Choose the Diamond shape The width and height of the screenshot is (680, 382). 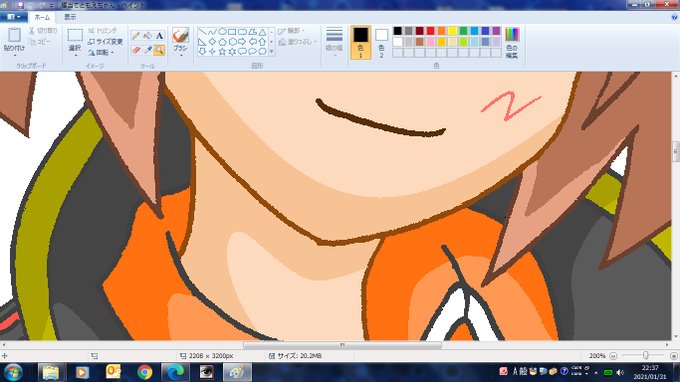click(212, 42)
